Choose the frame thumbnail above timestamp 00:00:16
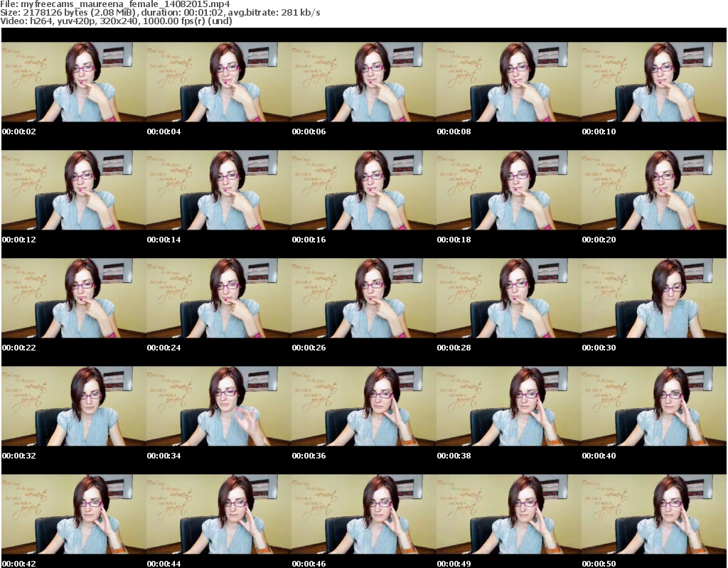 [363, 191]
